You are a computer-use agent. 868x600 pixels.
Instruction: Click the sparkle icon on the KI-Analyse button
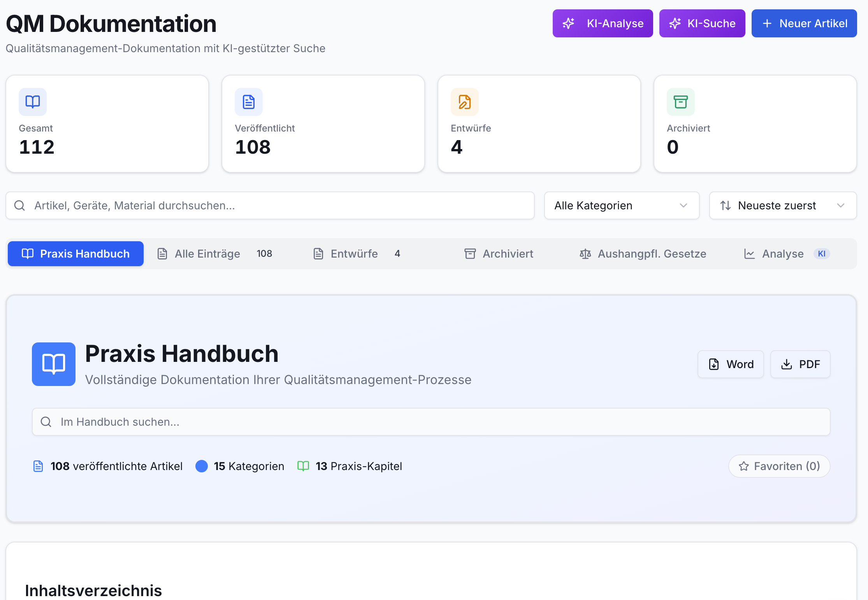[x=569, y=23]
